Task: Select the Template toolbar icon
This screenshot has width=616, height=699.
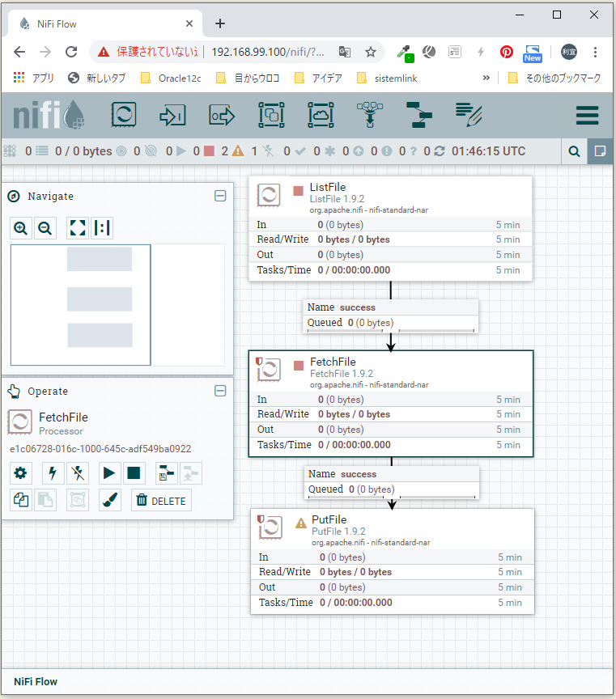Action: pyautogui.click(x=418, y=115)
